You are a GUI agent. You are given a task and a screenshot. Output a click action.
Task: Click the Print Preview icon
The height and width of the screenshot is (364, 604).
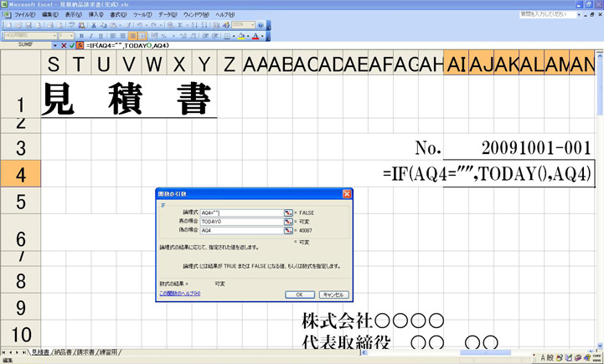click(x=59, y=25)
